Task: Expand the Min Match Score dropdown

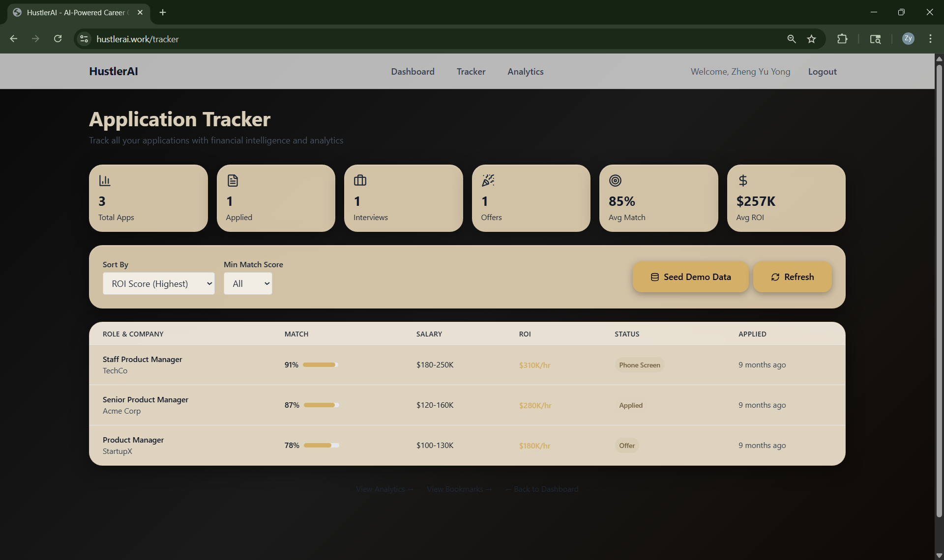Action: [x=248, y=283]
